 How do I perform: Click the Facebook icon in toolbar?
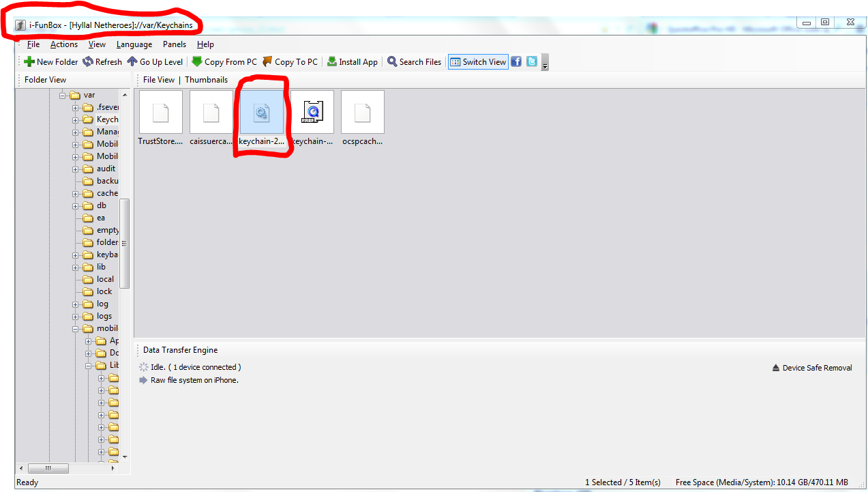tap(516, 61)
